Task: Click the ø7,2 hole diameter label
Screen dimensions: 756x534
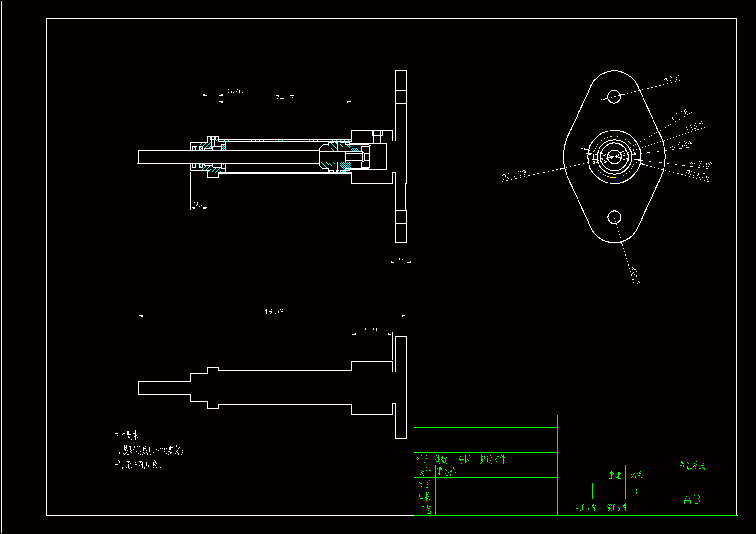Action: pyautogui.click(x=671, y=78)
